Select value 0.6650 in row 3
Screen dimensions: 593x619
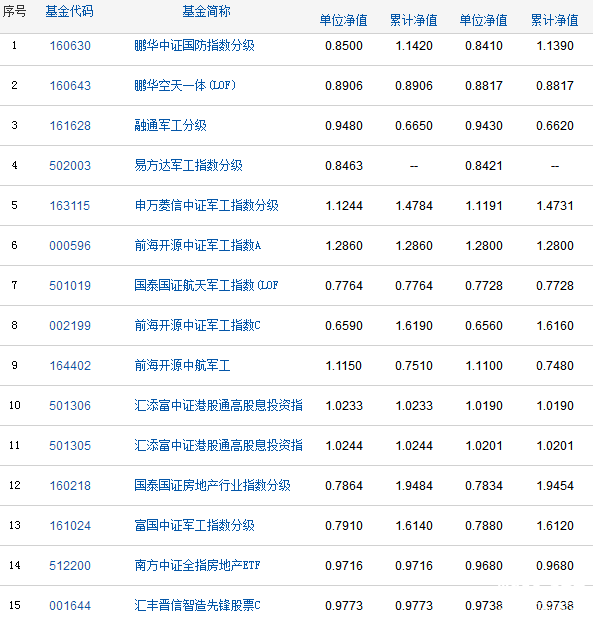[414, 126]
